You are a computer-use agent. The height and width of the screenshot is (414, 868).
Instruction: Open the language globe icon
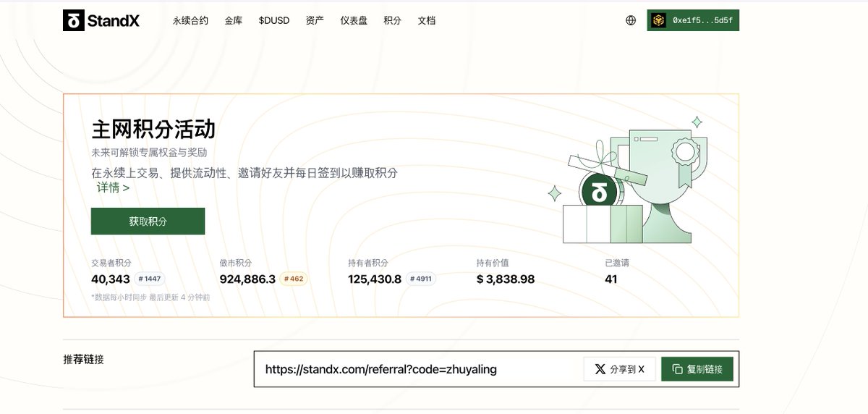point(631,20)
